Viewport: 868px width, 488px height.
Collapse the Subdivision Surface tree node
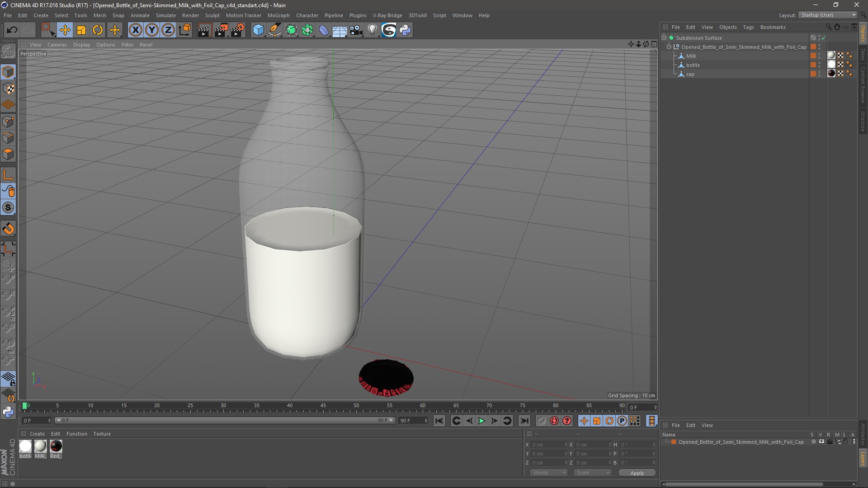tap(664, 38)
